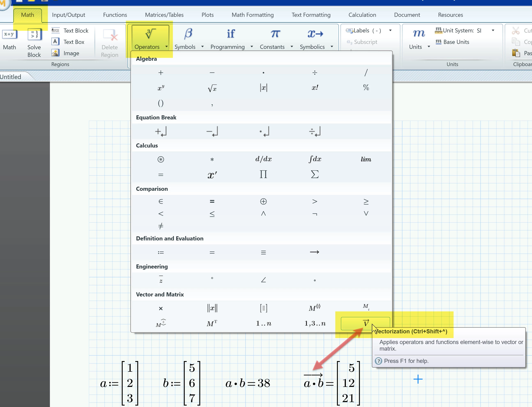
Task: Insert the derivative d/dx operator
Action: tap(263, 159)
